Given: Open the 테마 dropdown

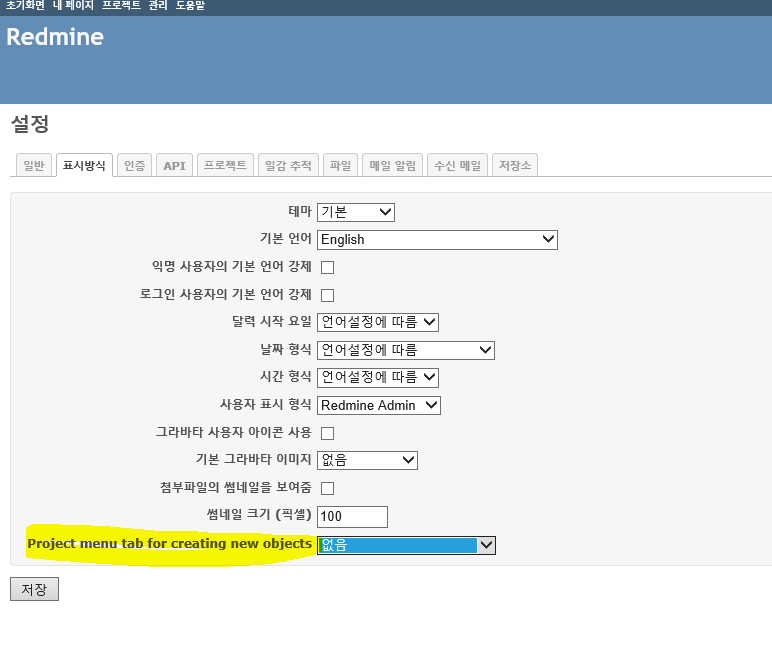Looking at the screenshot, I should pos(356,212).
